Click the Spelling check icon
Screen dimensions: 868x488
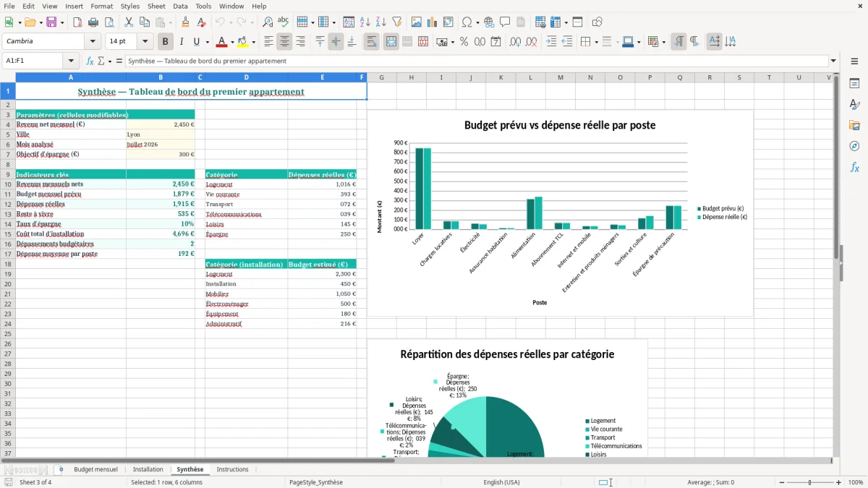[x=284, y=22]
